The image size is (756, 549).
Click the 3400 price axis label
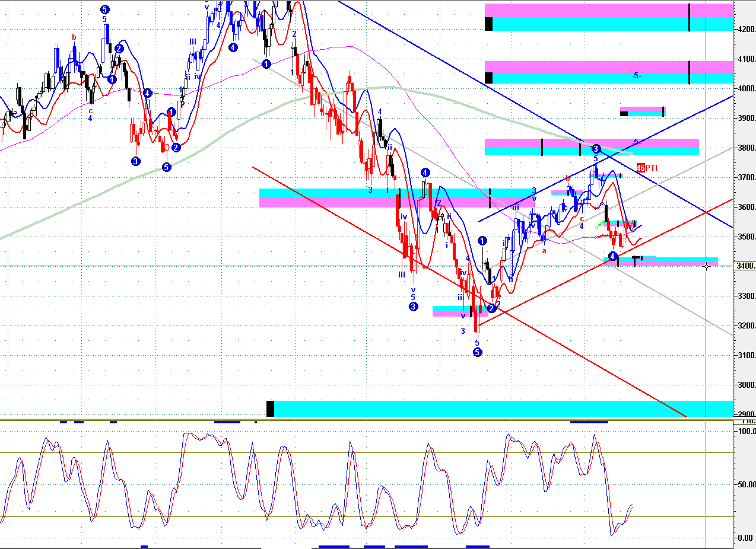745,266
